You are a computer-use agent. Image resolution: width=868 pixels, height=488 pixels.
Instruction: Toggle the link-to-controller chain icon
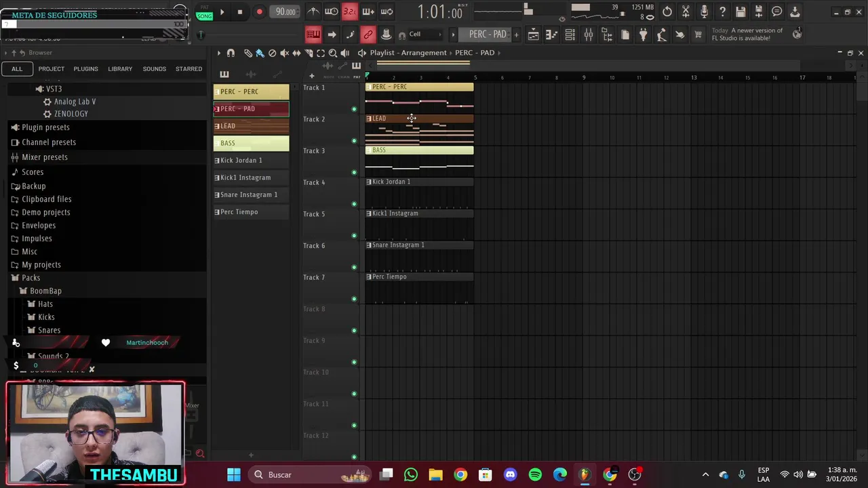click(368, 35)
